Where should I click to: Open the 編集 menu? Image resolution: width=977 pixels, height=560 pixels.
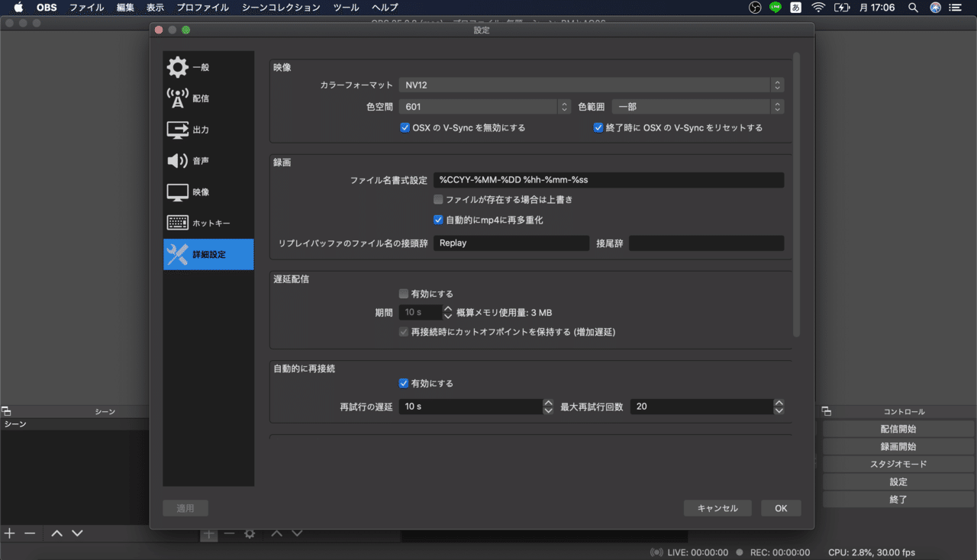125,8
